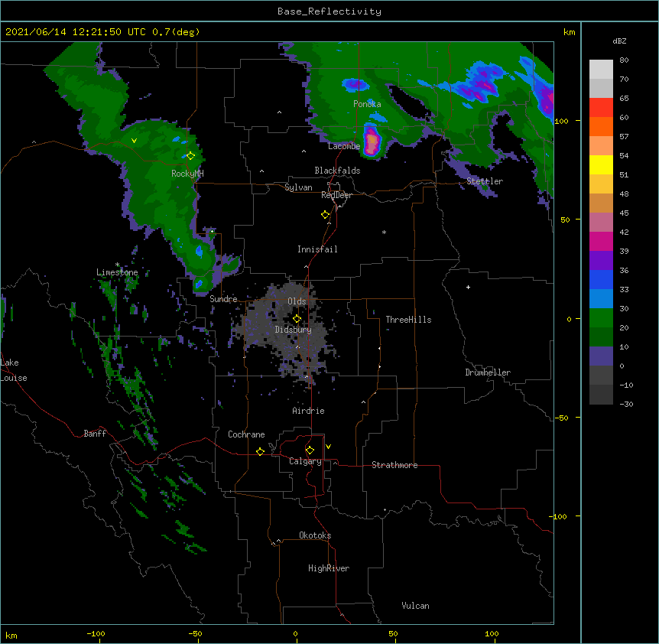Screen dimensions: 659x644
Task: Click the Ponoka city label
Action: 367,104
